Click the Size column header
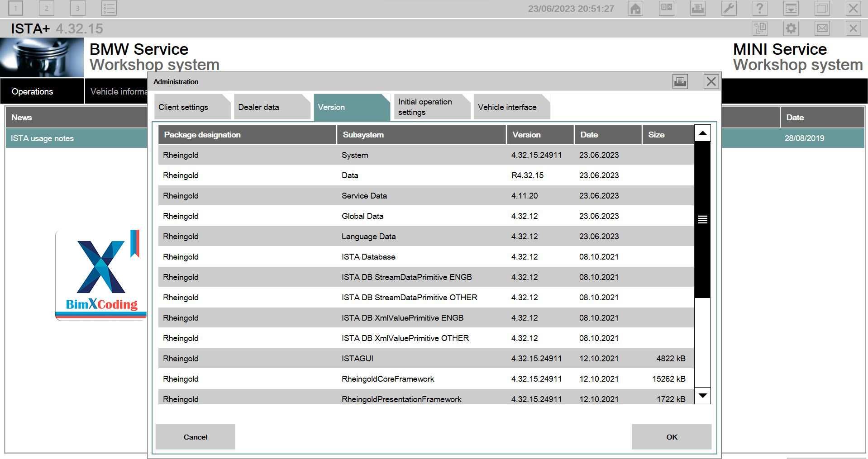The height and width of the screenshot is (459, 868). pos(668,135)
